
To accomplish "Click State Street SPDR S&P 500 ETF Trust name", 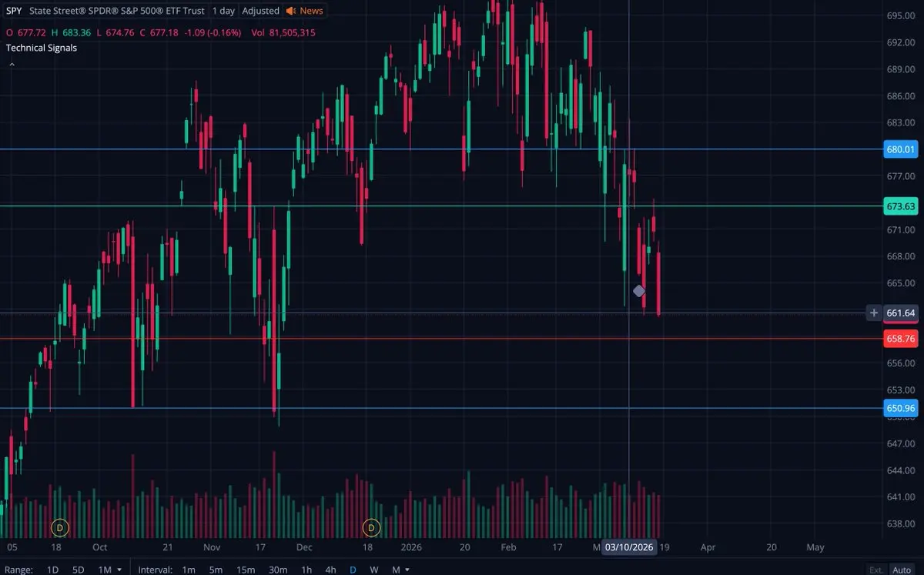I will 117,11.
